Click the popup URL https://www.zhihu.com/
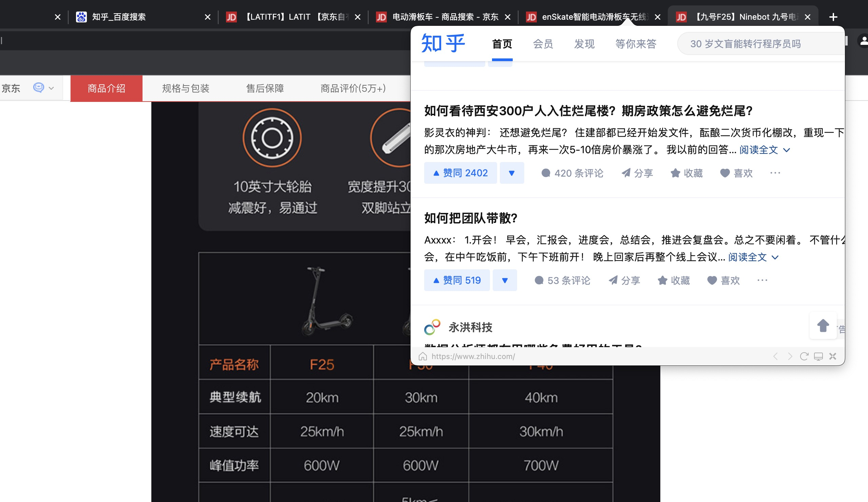868x502 pixels. coord(473,356)
